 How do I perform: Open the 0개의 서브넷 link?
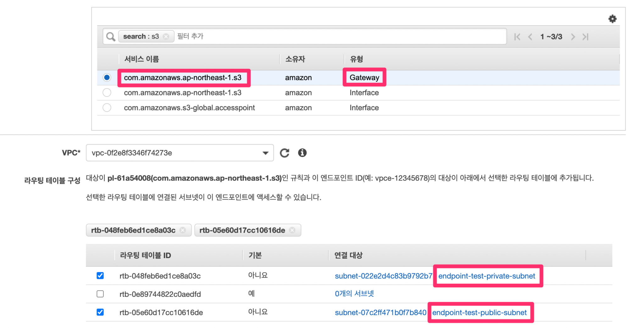pos(354,294)
